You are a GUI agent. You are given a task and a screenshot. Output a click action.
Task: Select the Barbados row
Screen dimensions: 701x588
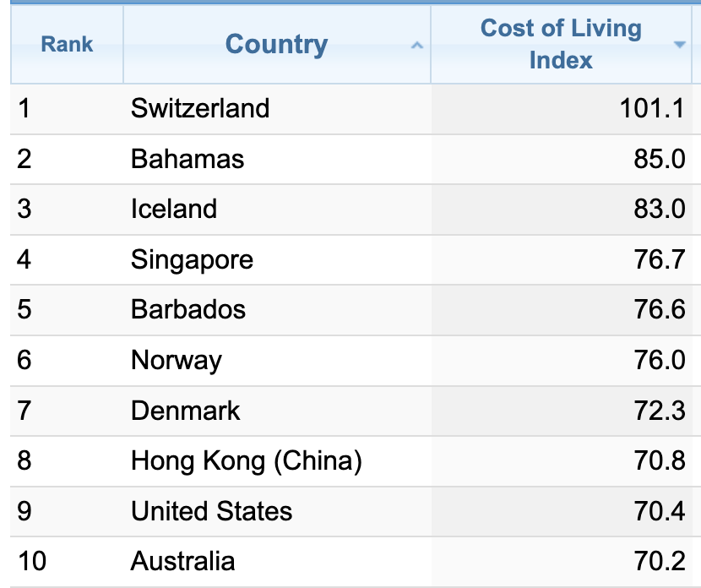(x=188, y=309)
